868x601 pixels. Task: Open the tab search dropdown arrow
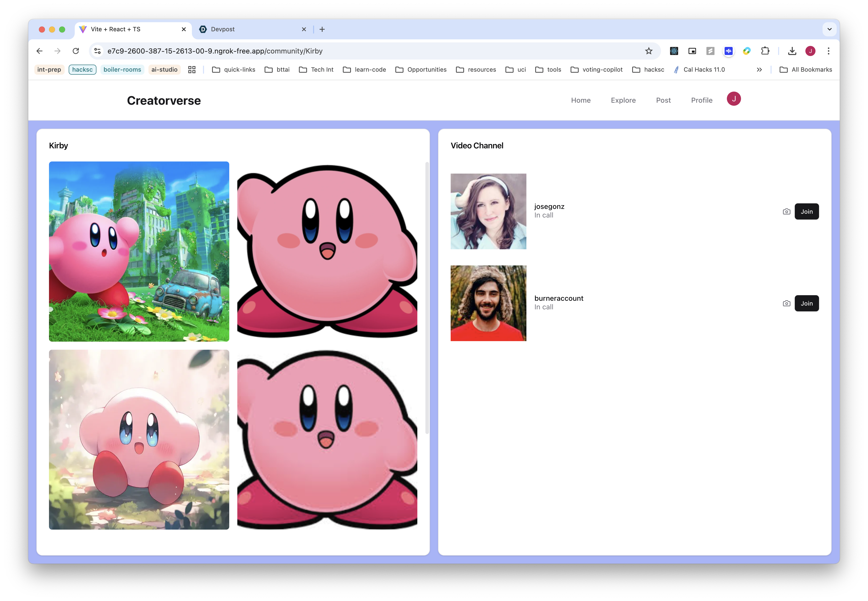click(829, 29)
